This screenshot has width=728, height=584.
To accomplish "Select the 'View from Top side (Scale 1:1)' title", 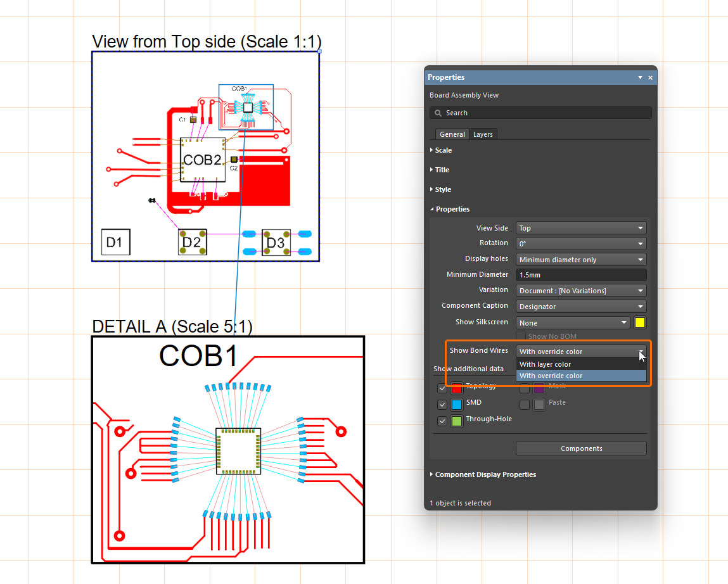I will [207, 41].
